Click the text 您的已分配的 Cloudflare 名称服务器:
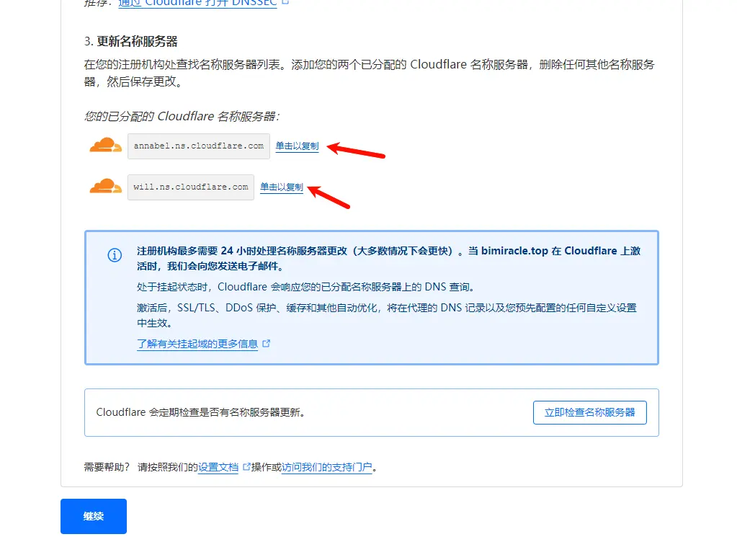The width and height of the screenshot is (737, 560). pos(182,116)
